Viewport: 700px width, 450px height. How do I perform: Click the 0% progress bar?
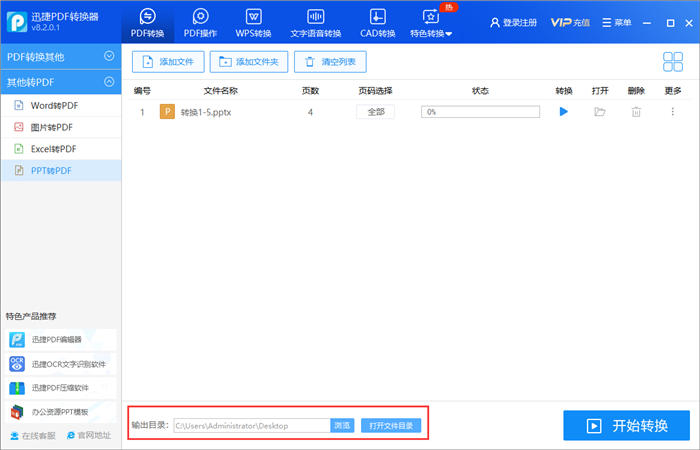(480, 112)
